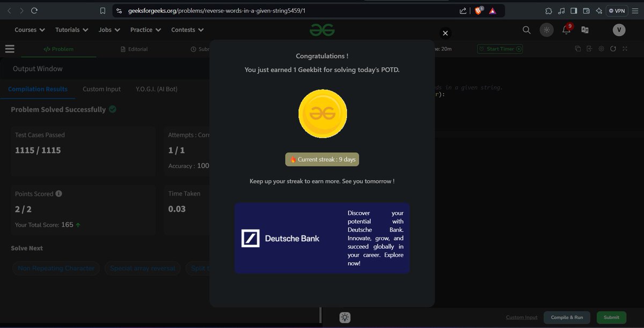Click the Submit button
The width and height of the screenshot is (644, 328).
(x=611, y=317)
